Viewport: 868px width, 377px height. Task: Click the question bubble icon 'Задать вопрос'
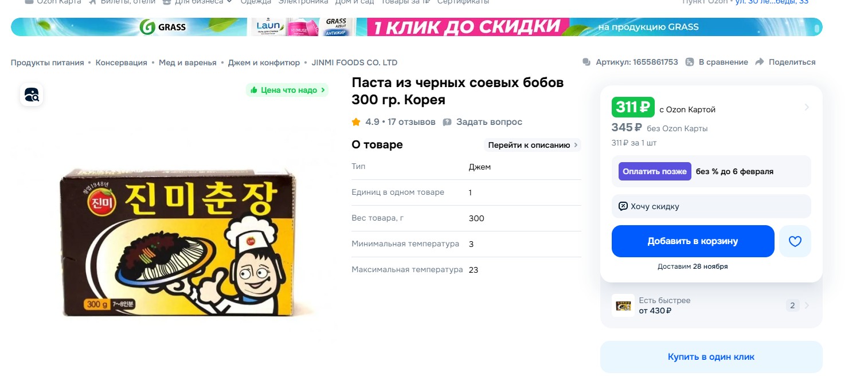click(x=447, y=122)
